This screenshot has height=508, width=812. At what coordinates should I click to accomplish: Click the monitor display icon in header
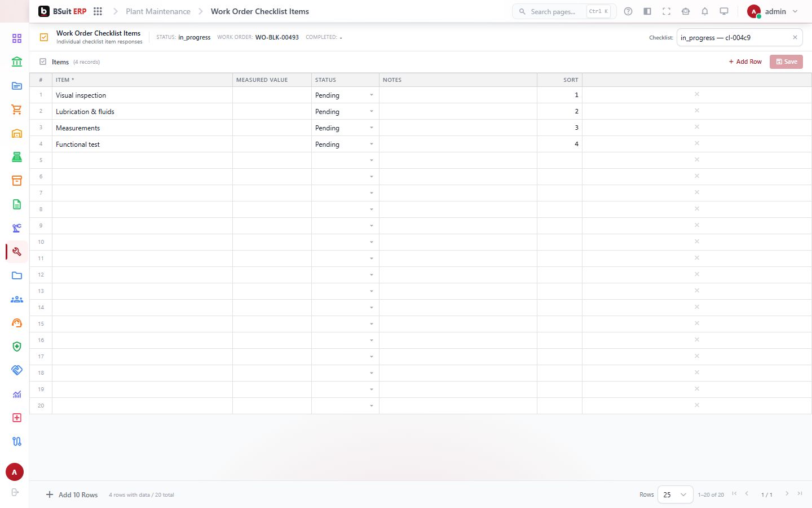point(724,11)
